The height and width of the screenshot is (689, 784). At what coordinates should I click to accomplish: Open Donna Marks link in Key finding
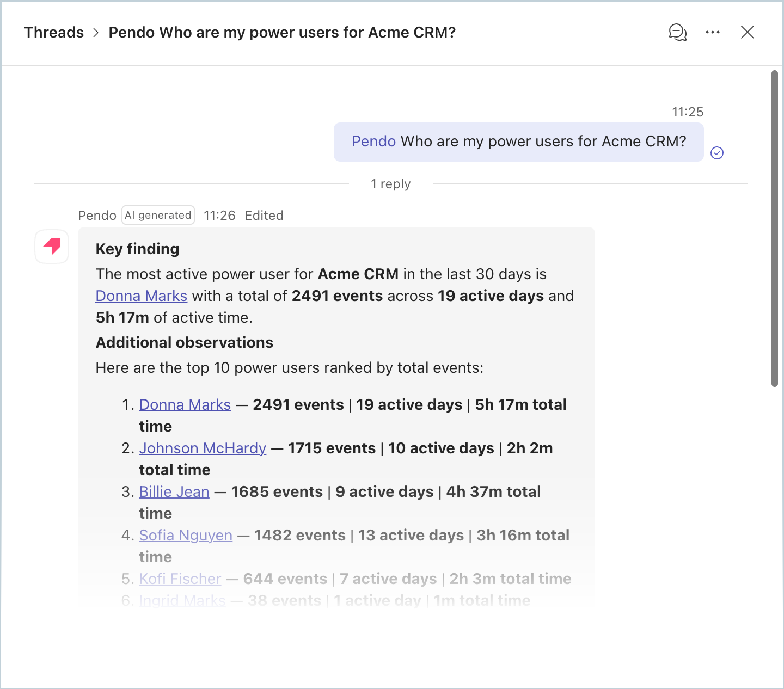[x=142, y=296]
